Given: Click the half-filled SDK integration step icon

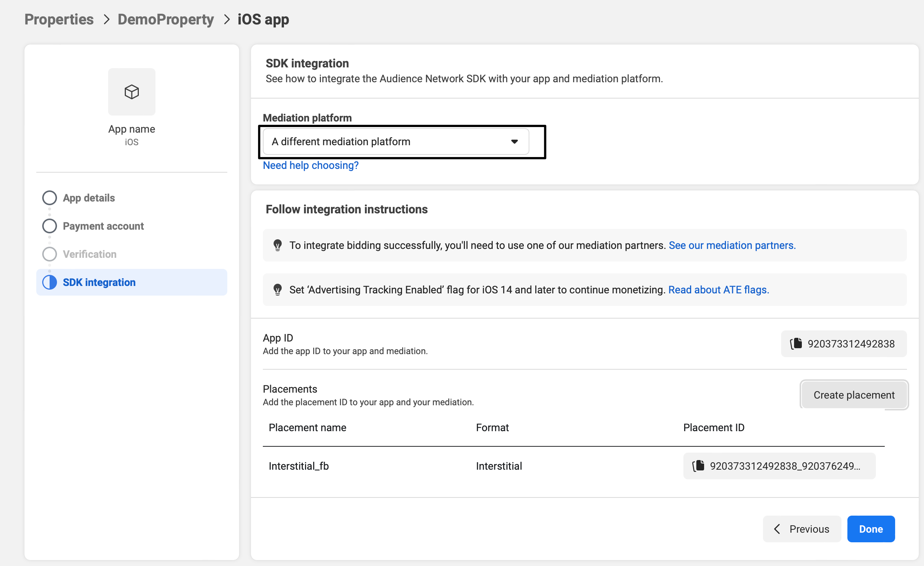Looking at the screenshot, I should coord(50,282).
